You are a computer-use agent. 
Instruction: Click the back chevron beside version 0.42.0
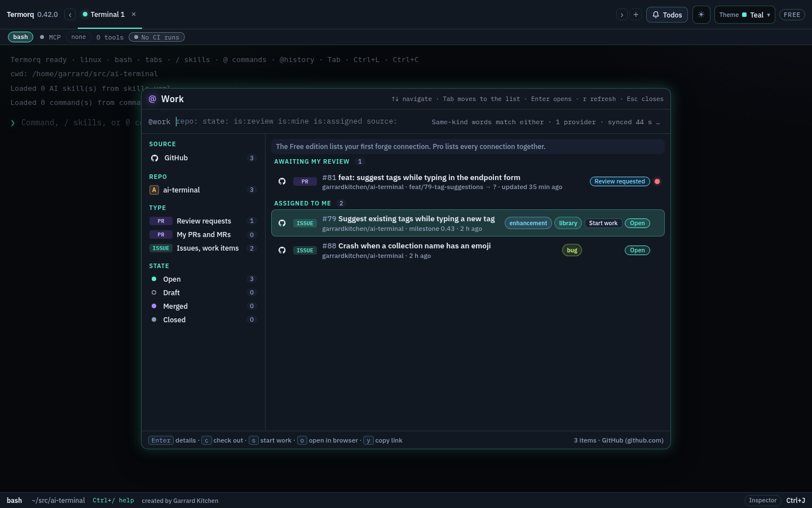(x=70, y=15)
